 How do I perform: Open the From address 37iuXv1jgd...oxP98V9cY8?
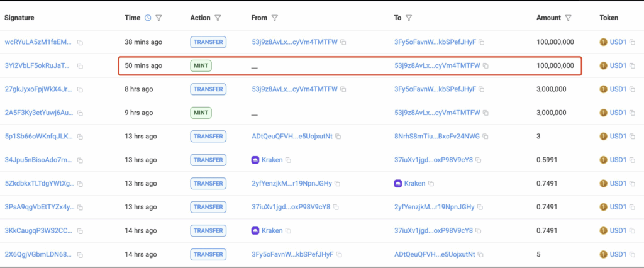tap(291, 207)
